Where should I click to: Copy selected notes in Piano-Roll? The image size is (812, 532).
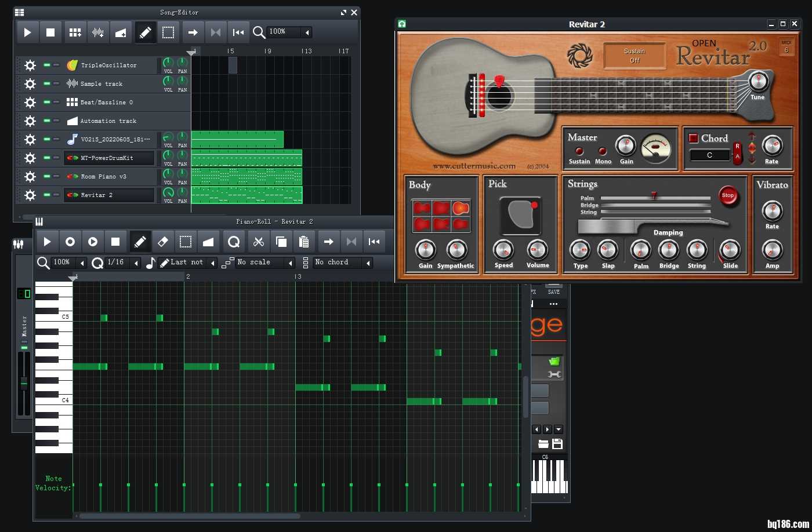pyautogui.click(x=281, y=242)
